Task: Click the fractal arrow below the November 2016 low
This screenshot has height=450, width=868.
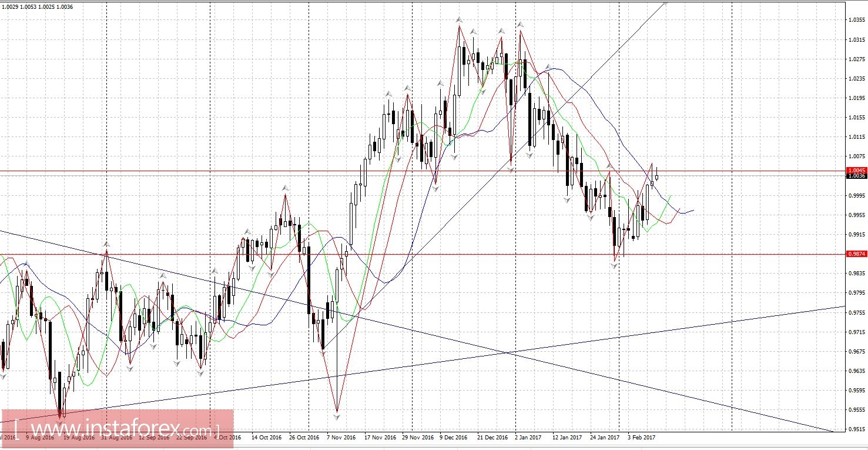Action: (337, 417)
